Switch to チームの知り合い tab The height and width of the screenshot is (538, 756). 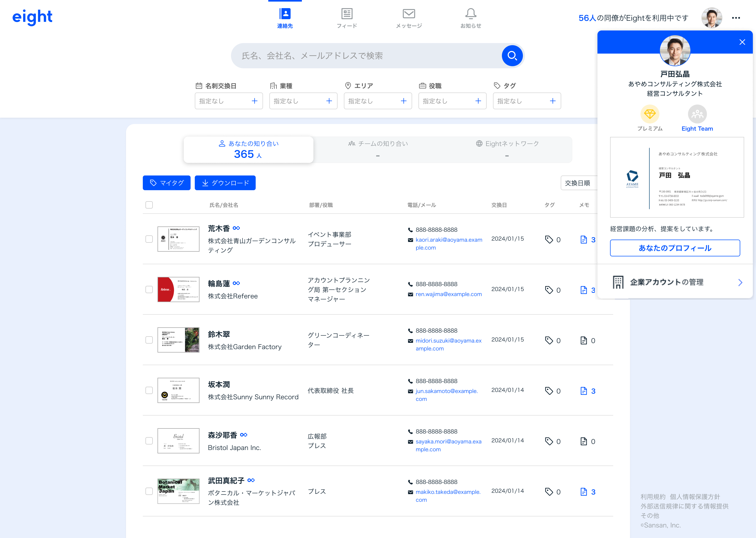[x=378, y=149]
